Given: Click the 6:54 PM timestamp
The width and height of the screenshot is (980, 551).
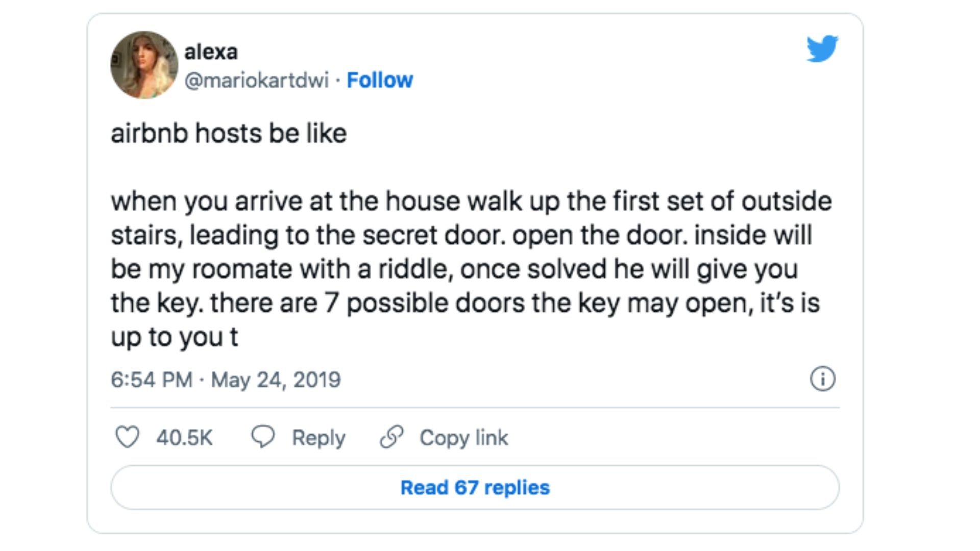Looking at the screenshot, I should point(152,380).
